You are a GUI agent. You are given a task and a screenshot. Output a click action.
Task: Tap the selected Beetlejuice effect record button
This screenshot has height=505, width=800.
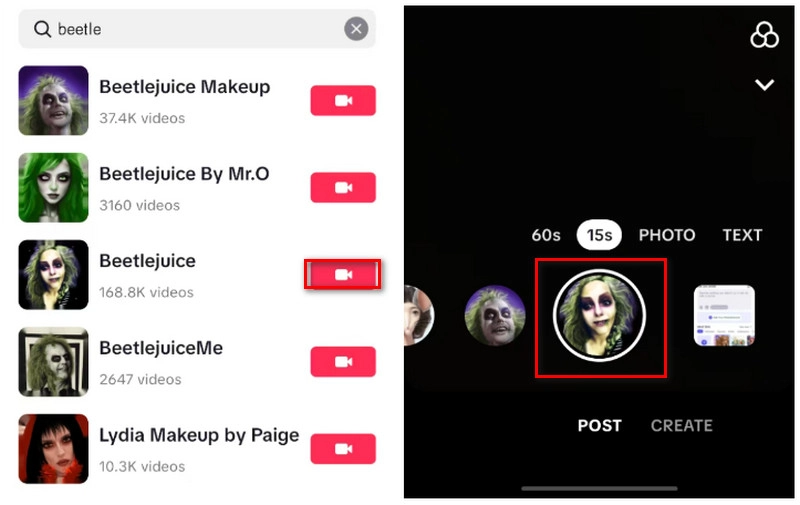pos(599,316)
